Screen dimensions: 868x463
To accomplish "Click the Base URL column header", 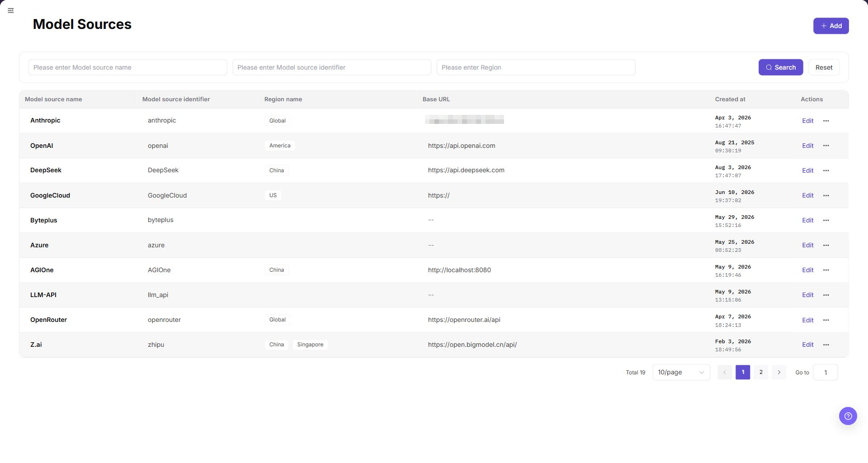I will coord(436,99).
